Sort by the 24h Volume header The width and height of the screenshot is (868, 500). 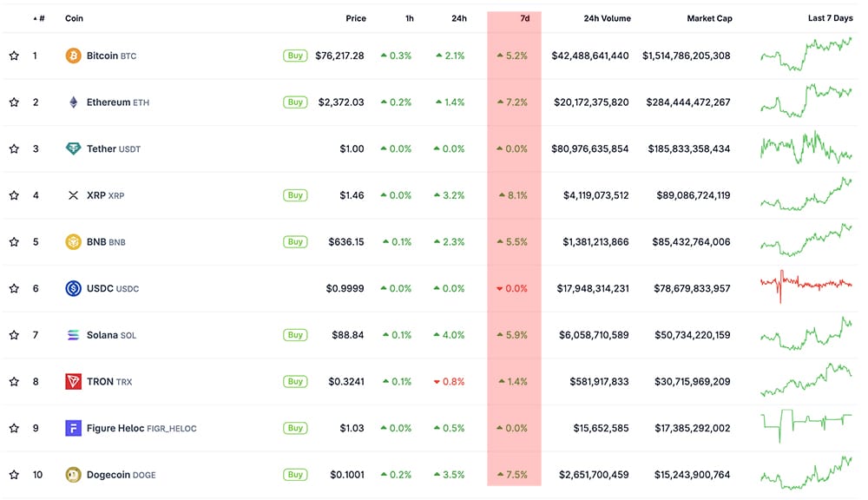(x=608, y=18)
